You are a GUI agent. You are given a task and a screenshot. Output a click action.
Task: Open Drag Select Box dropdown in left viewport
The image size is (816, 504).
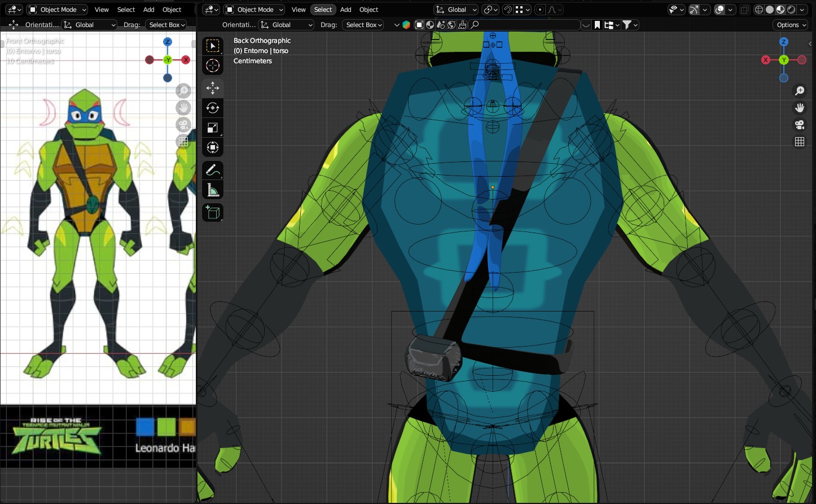pyautogui.click(x=166, y=25)
